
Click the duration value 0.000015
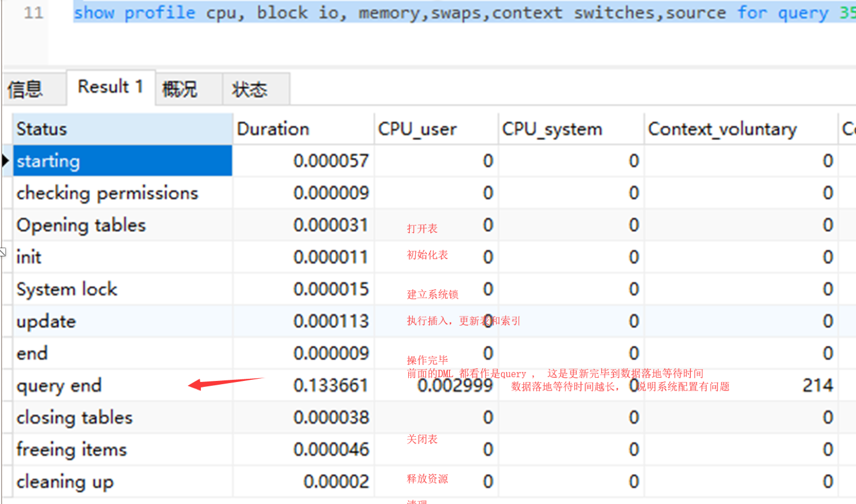[x=331, y=289]
